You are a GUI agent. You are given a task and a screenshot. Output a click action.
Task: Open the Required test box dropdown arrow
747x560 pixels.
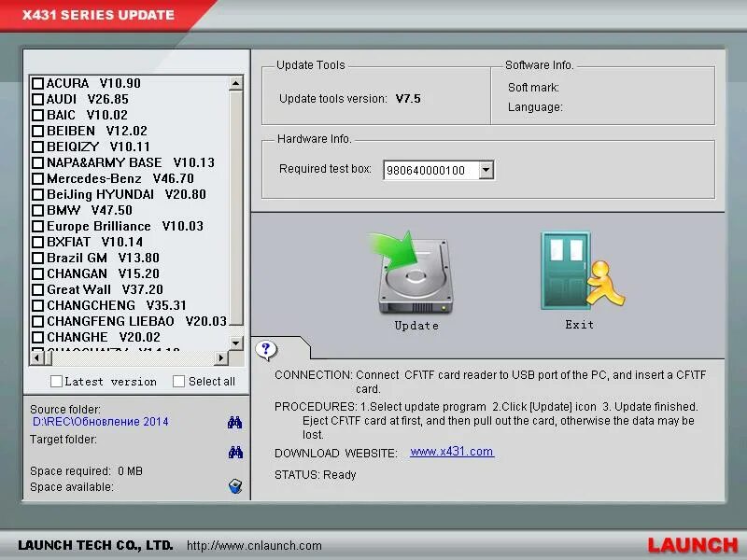[x=486, y=170]
